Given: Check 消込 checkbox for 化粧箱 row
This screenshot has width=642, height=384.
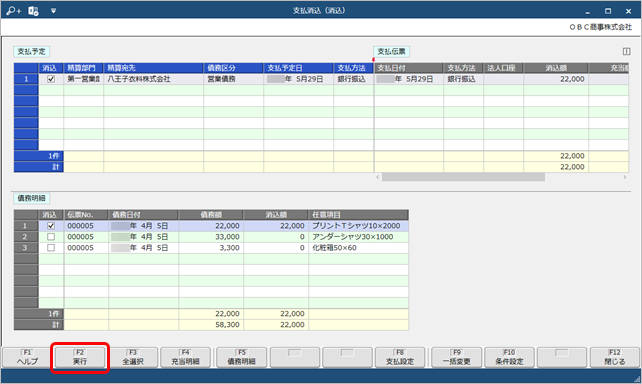Looking at the screenshot, I should click(51, 248).
